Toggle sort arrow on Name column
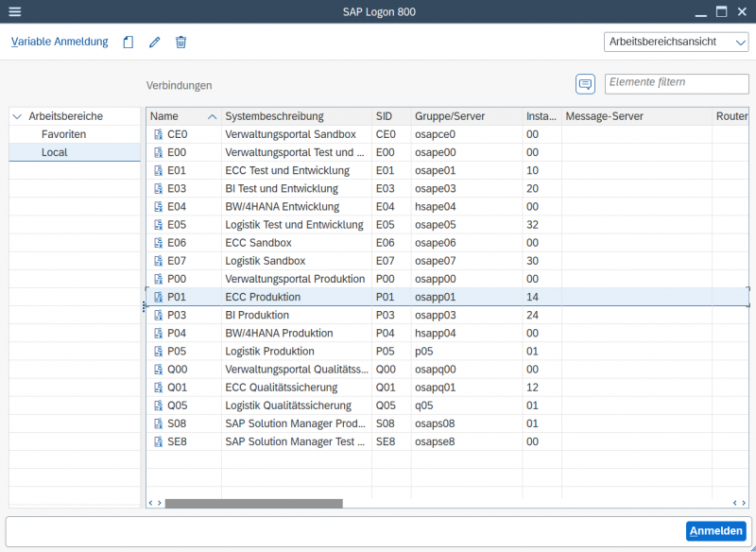Viewport: 756px width, 552px height. coord(212,116)
